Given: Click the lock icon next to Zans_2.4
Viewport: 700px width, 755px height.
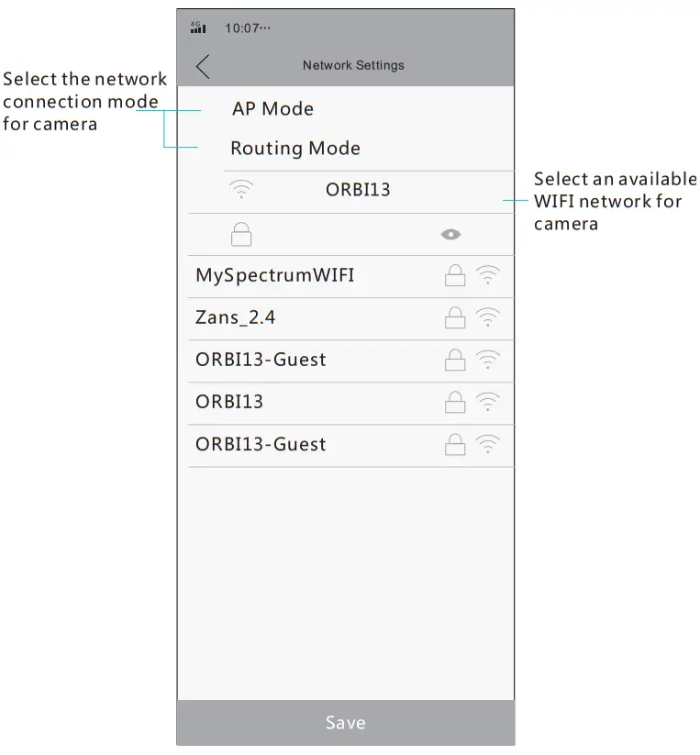Looking at the screenshot, I should click(455, 317).
